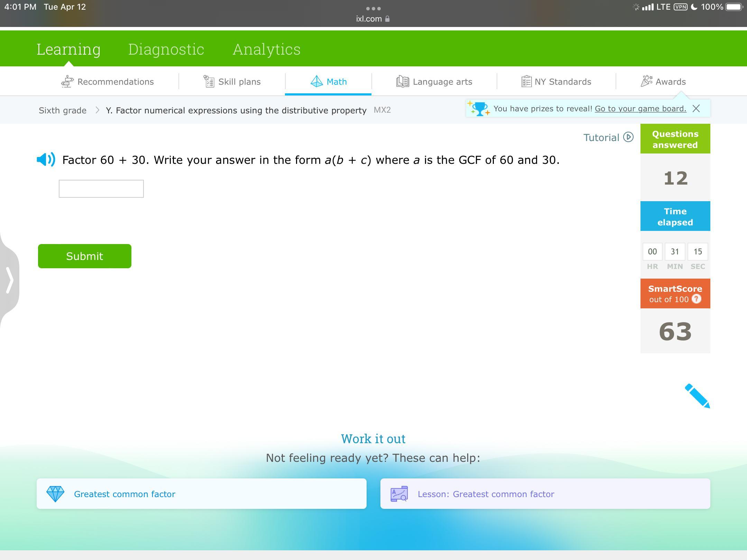Open the Recommendations section

pos(108,82)
